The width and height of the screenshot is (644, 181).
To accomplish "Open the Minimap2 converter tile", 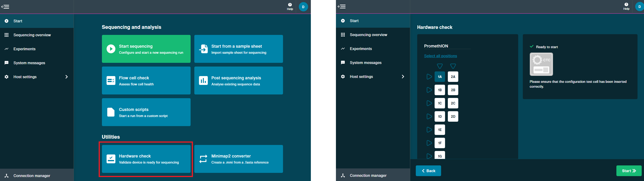I will coord(238,159).
